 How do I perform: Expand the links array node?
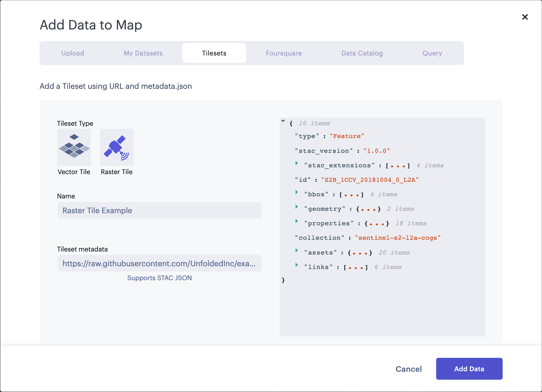(x=296, y=265)
